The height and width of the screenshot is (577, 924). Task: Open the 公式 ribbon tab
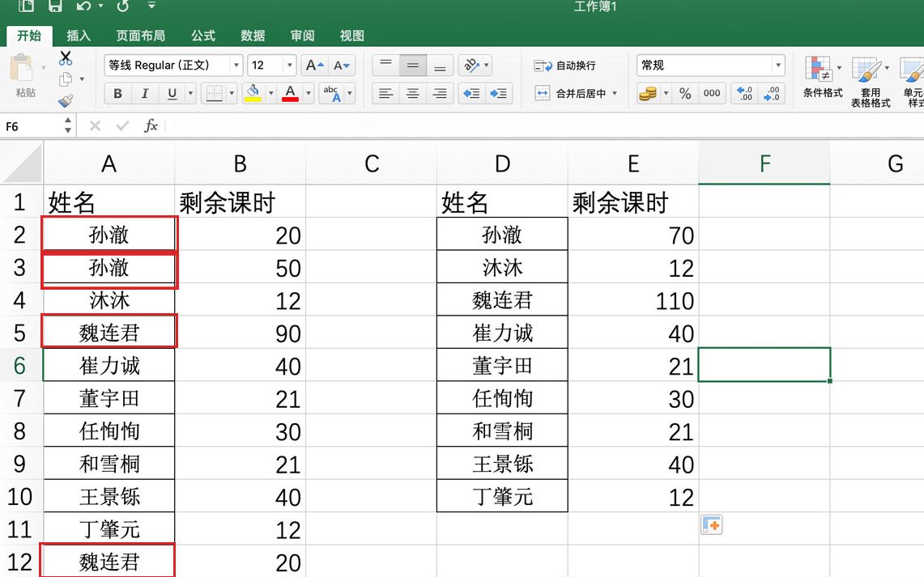(x=202, y=36)
